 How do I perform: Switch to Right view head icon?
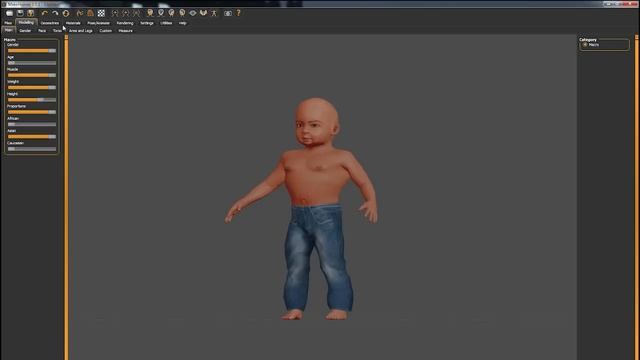click(182, 13)
